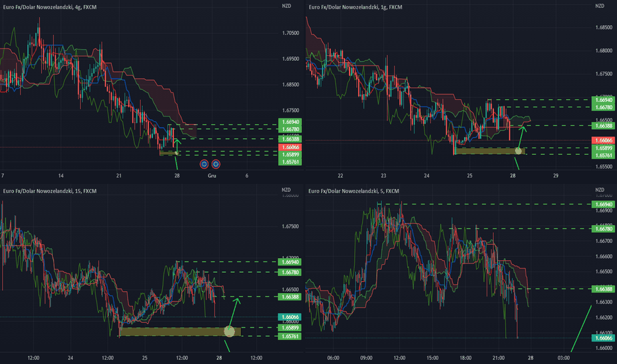617x364 pixels.
Task: Click date 21 on 4g time axis
Action: (119, 175)
